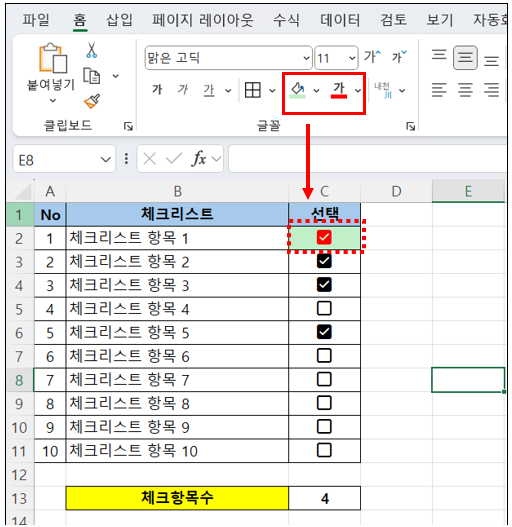
Task: Align text right
Action: pos(491,90)
